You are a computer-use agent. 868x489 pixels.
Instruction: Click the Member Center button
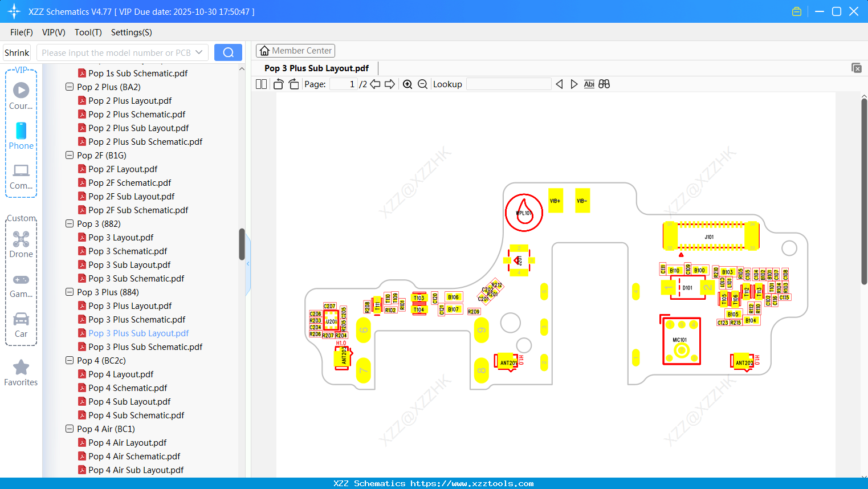pyautogui.click(x=295, y=51)
